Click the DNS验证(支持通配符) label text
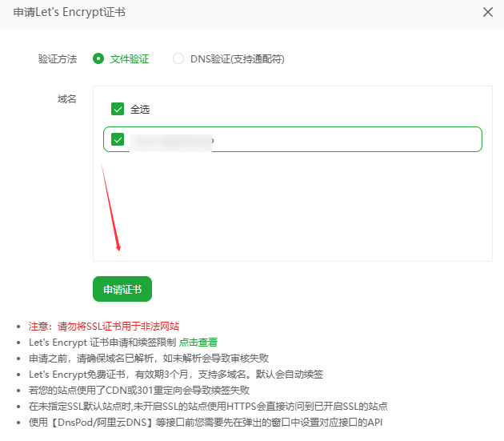 (237, 58)
